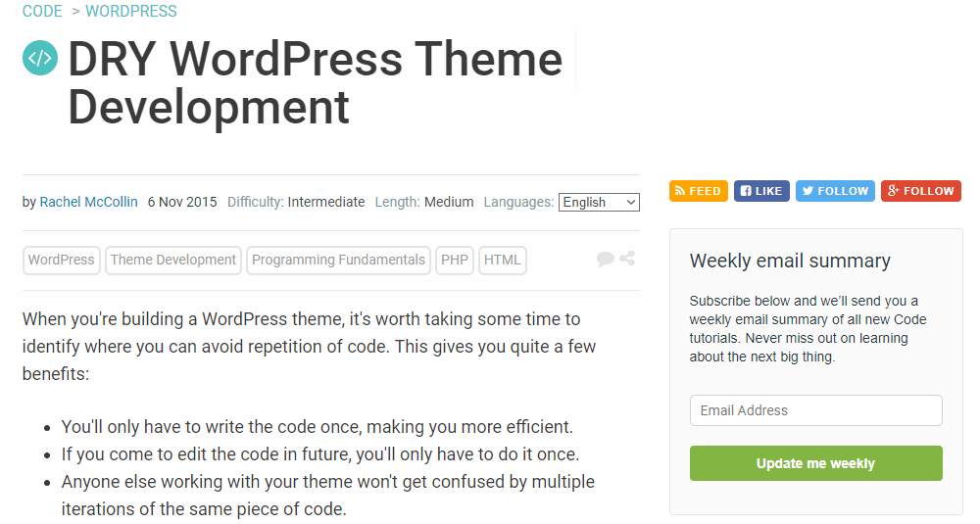The image size is (980, 524).
Task: Go to the CODE breadcrumb link
Action: pos(42,12)
